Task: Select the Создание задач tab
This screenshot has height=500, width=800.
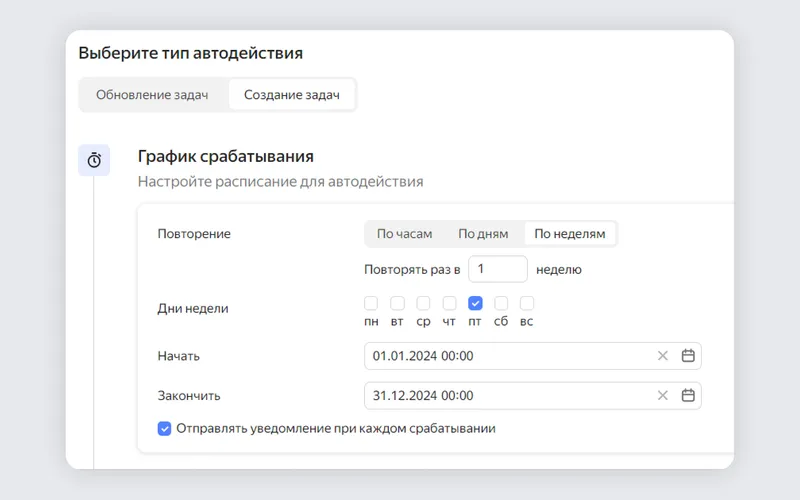Action: pos(292,95)
